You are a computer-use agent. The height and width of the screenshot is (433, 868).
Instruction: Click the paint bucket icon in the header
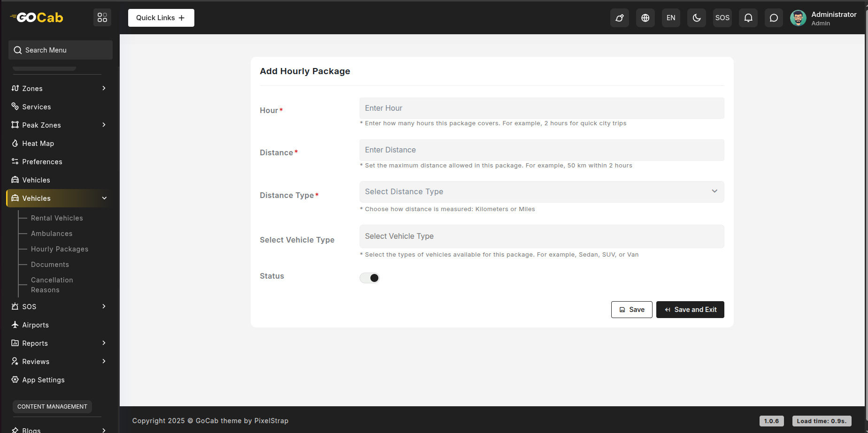click(x=619, y=18)
